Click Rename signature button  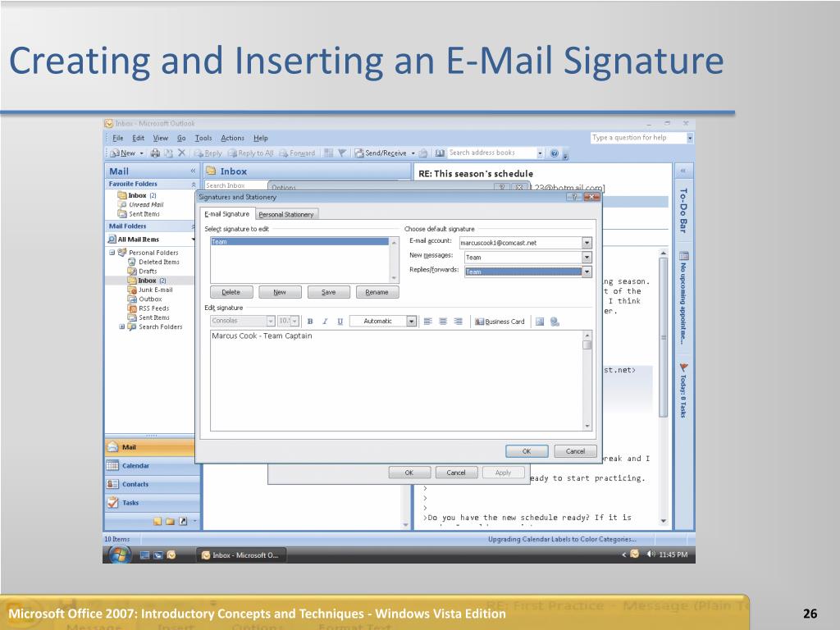(x=377, y=292)
